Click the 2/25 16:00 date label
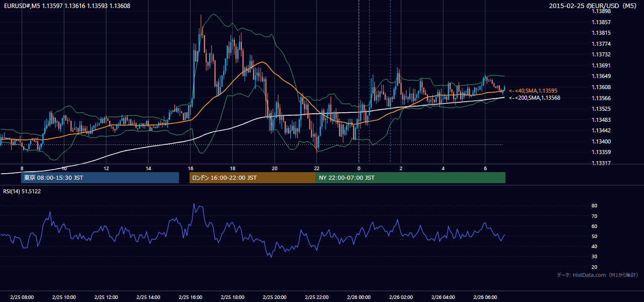Image resolution: width=644 pixels, height=302 pixels. click(x=190, y=297)
